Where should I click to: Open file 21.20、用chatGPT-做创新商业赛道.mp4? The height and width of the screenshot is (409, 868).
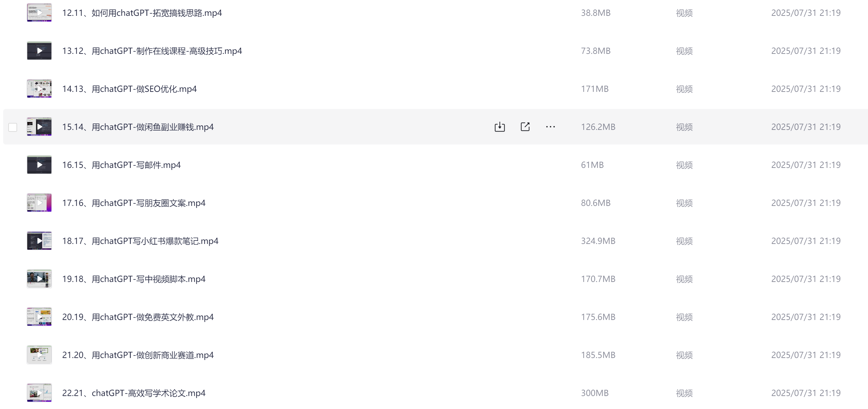[x=138, y=355]
